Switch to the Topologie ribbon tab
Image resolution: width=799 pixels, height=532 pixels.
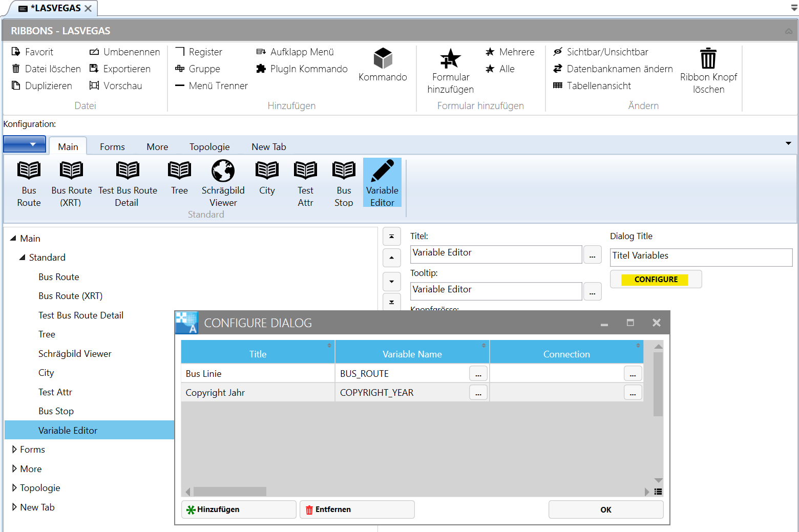209,147
